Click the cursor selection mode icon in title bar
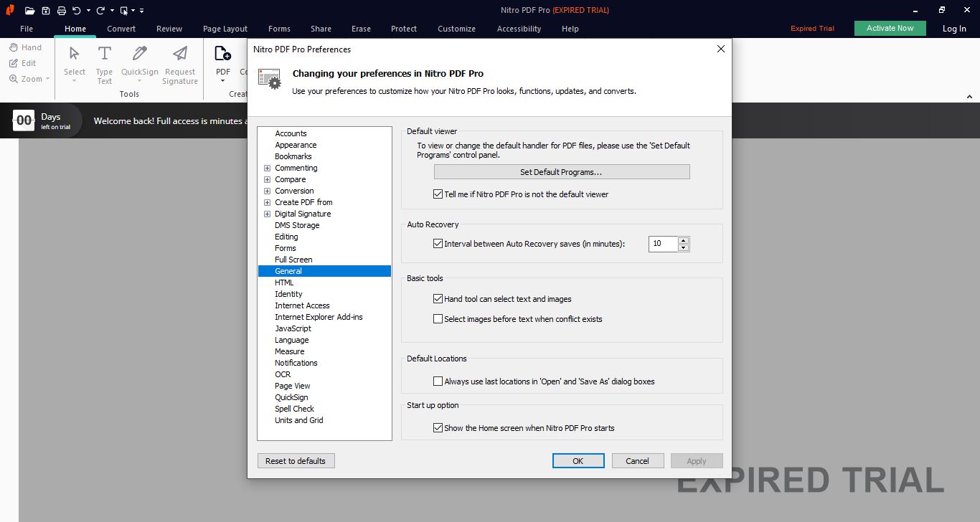 [124, 10]
